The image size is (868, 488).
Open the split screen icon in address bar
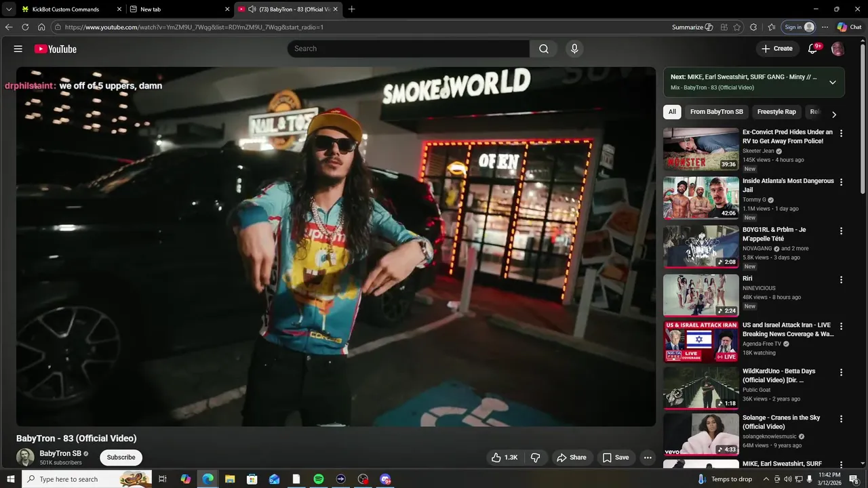(724, 27)
